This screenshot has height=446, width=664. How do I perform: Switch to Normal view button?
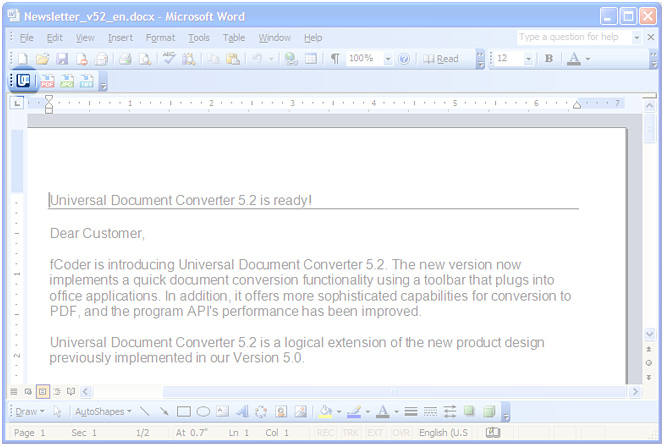pos(14,391)
